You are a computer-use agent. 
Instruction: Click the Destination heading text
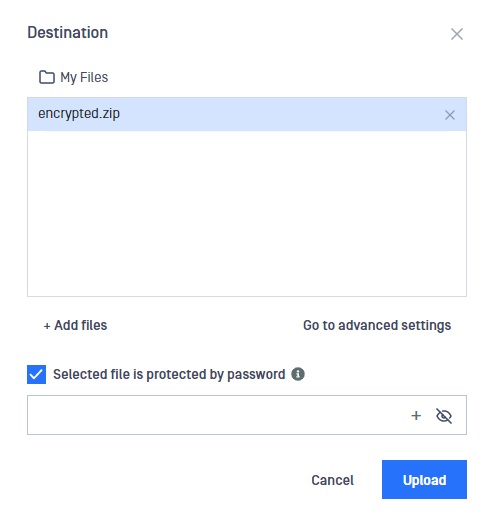(68, 33)
